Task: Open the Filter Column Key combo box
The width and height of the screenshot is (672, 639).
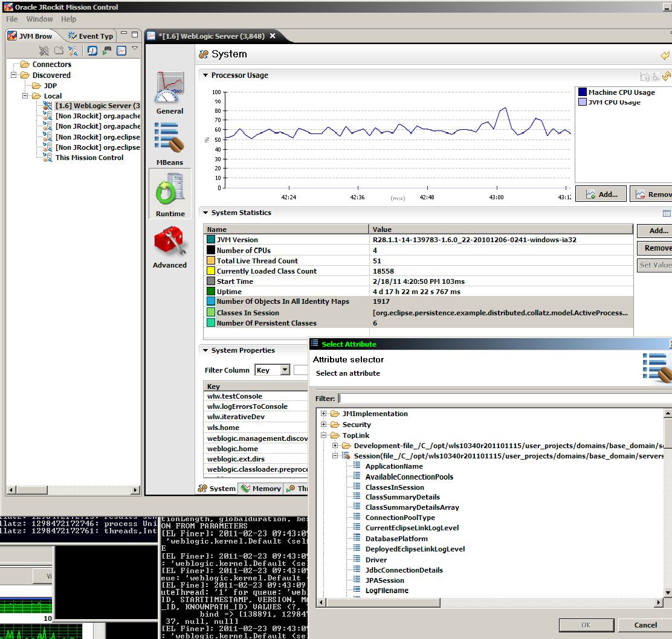Action: point(273,370)
